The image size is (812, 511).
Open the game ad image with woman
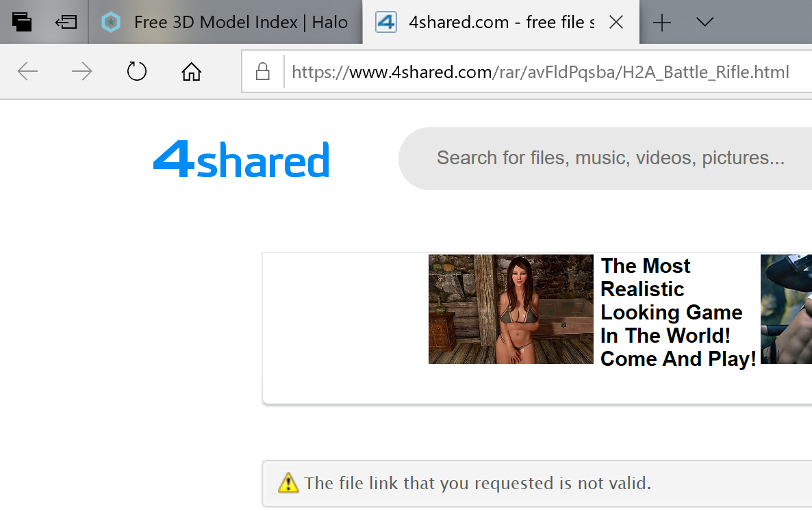(x=511, y=309)
